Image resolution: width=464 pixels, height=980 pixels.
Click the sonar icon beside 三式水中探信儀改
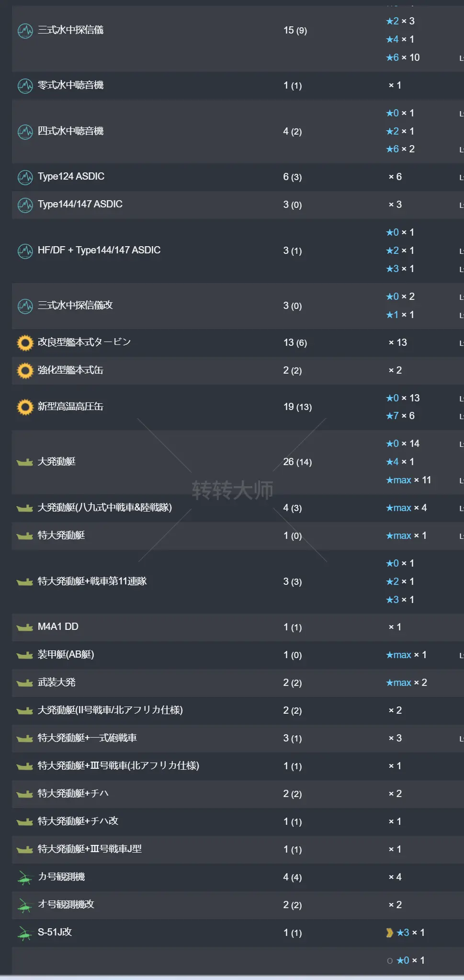[25, 306]
